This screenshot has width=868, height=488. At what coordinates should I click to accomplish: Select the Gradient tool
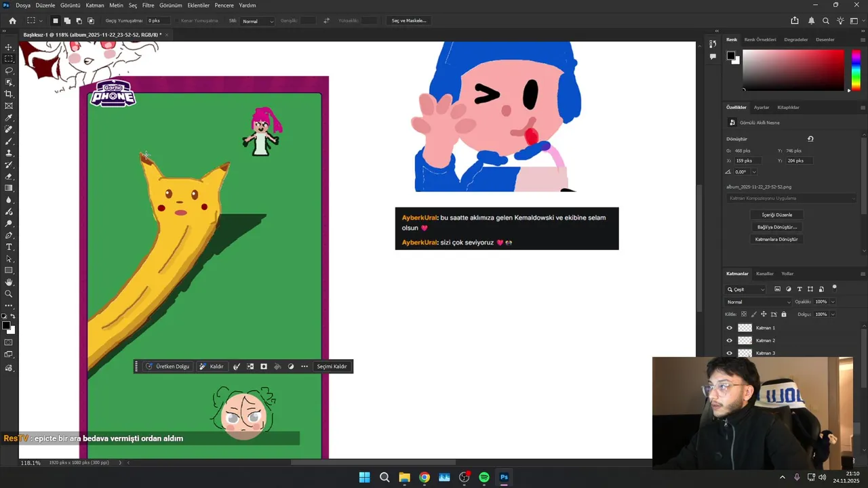click(x=9, y=188)
